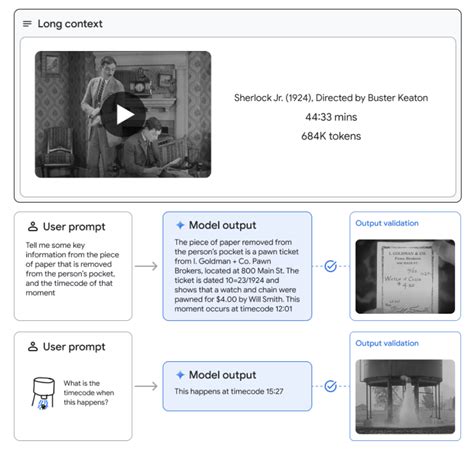Click the pawn ticket Model output box
The image size is (474, 449).
click(x=237, y=266)
